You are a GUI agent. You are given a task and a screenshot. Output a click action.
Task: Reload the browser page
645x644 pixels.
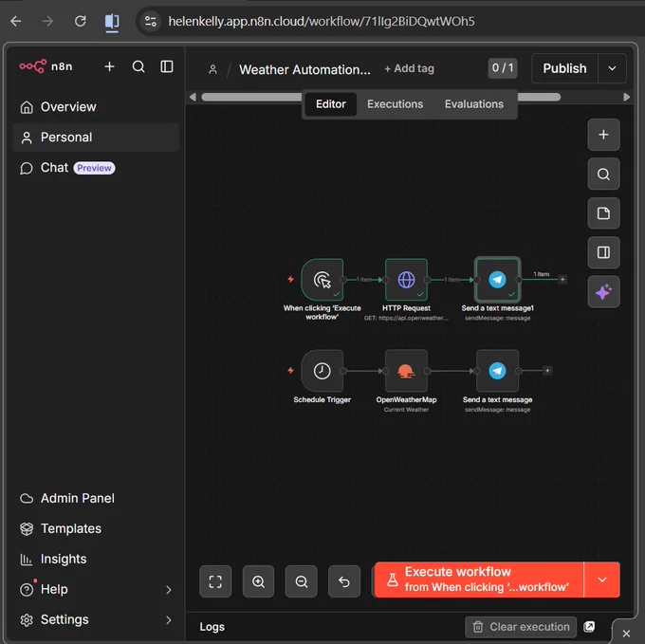pos(81,21)
